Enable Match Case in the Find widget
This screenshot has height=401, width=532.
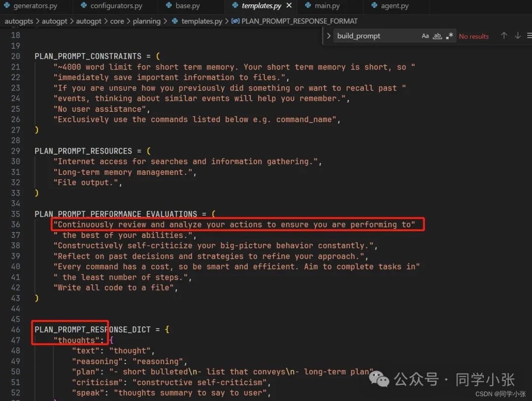425,35
